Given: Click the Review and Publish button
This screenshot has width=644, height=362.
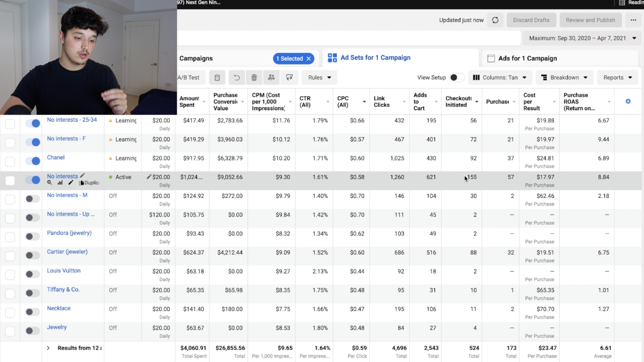Looking at the screenshot, I should click(x=590, y=20).
